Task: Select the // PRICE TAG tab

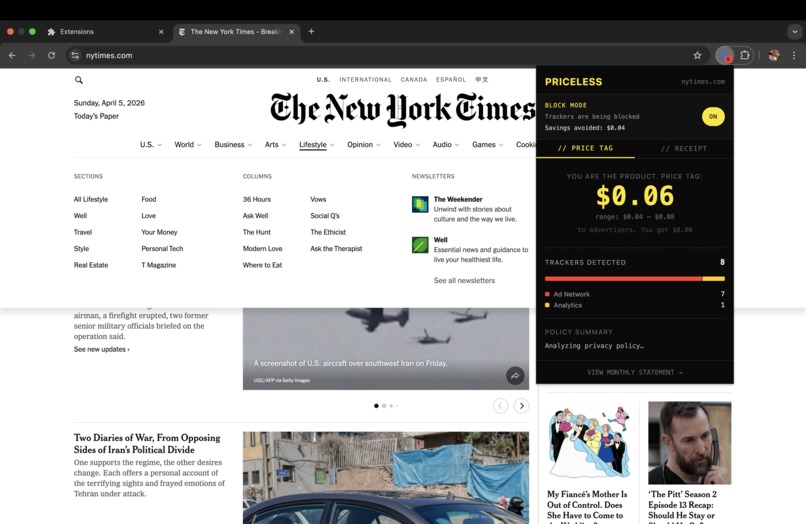Action: [x=585, y=148]
